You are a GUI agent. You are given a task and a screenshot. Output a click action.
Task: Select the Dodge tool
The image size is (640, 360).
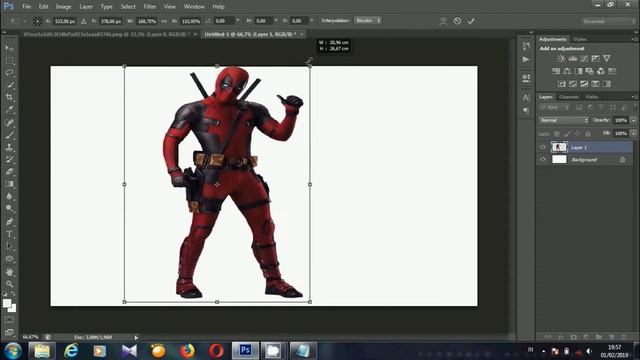pos(9,209)
